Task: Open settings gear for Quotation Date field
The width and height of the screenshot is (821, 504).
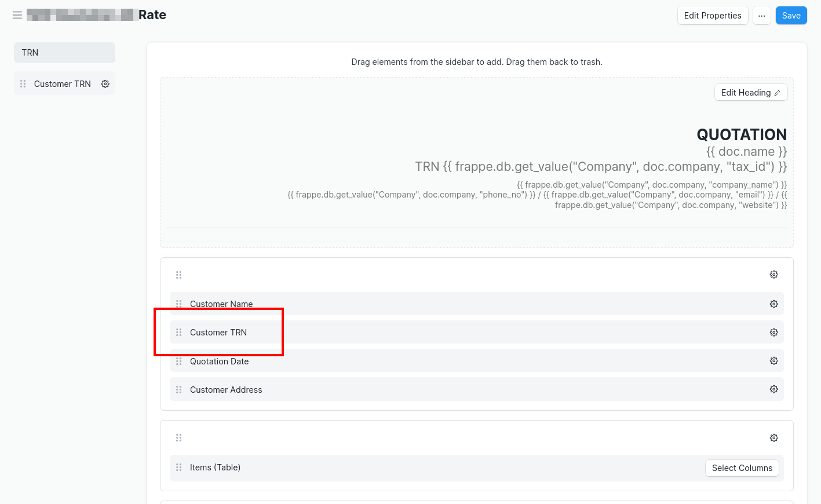Action: (773, 360)
